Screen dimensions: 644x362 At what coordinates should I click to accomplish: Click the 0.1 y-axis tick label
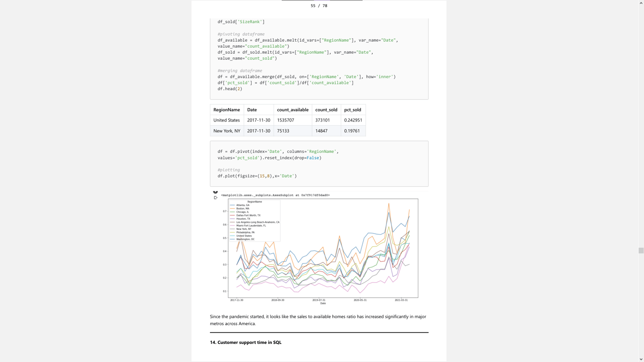[225, 291]
